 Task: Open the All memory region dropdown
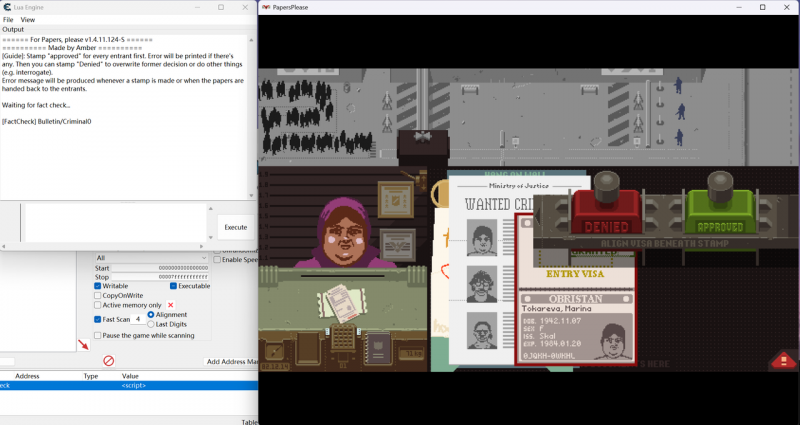tap(152, 258)
